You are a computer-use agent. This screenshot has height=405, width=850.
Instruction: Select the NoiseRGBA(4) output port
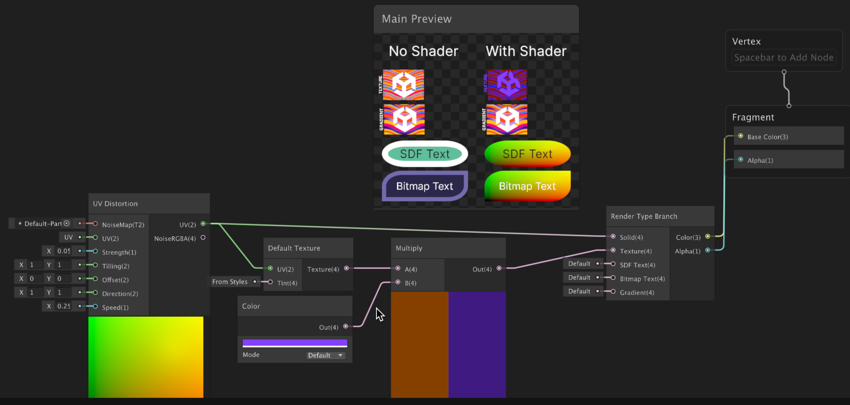point(203,238)
